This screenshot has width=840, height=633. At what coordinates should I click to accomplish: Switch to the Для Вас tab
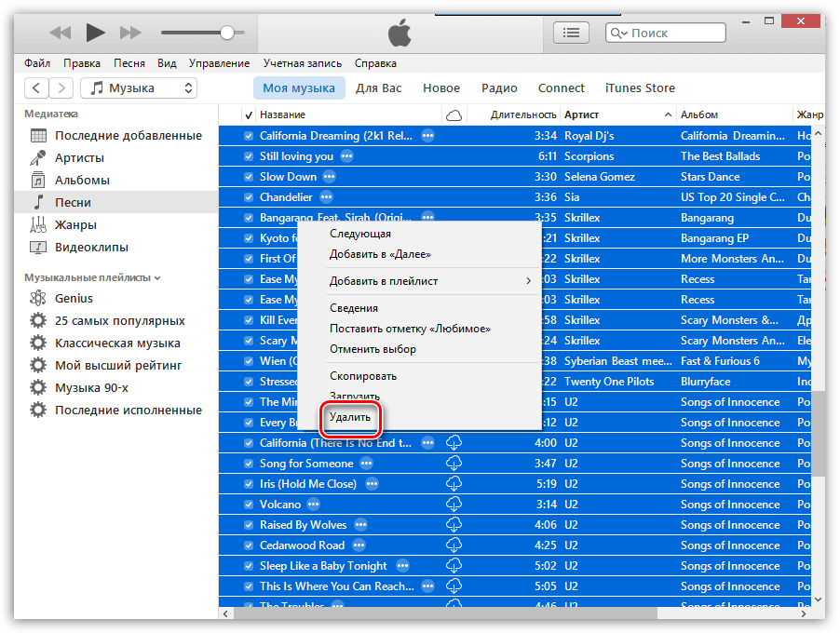[378, 88]
